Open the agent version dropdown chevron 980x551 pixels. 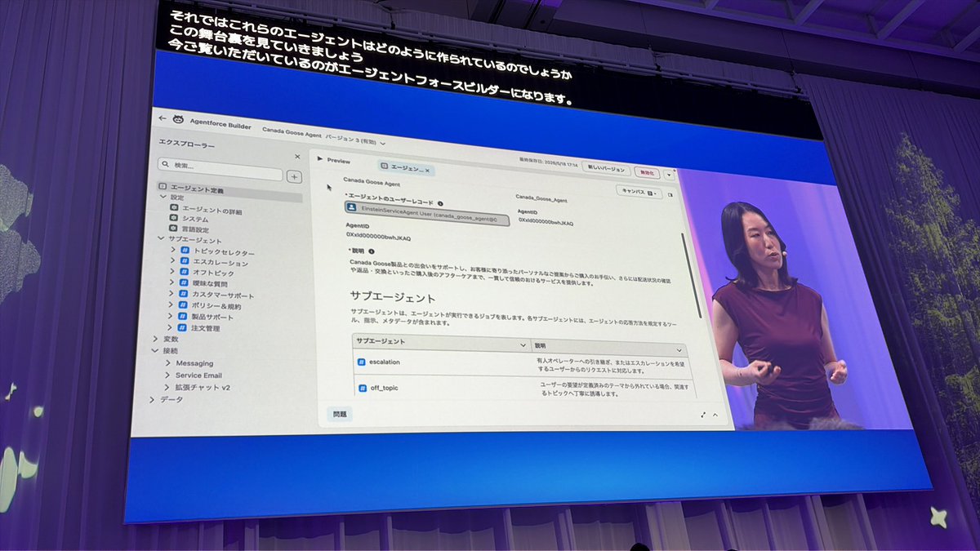(383, 144)
